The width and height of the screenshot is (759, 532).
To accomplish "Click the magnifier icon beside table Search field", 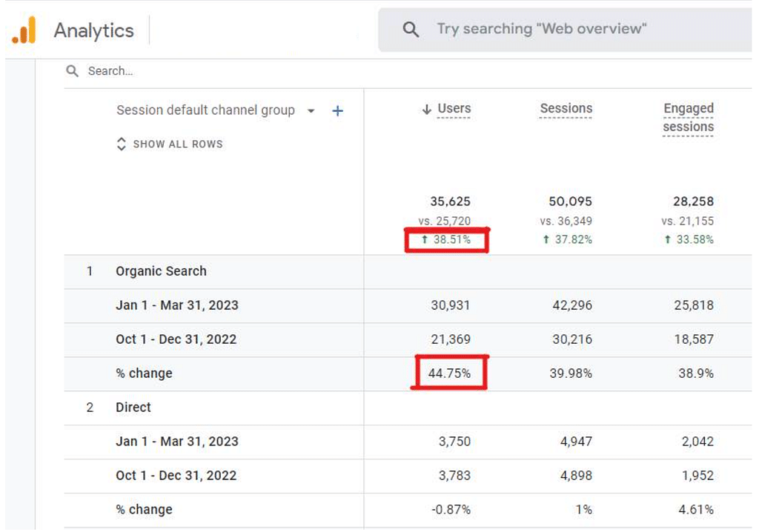I will pyautogui.click(x=72, y=71).
